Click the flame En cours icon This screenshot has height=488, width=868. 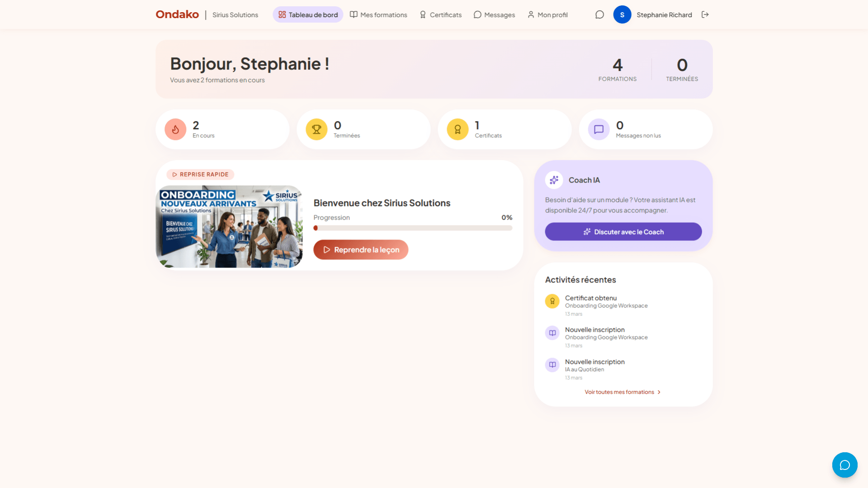click(x=175, y=129)
